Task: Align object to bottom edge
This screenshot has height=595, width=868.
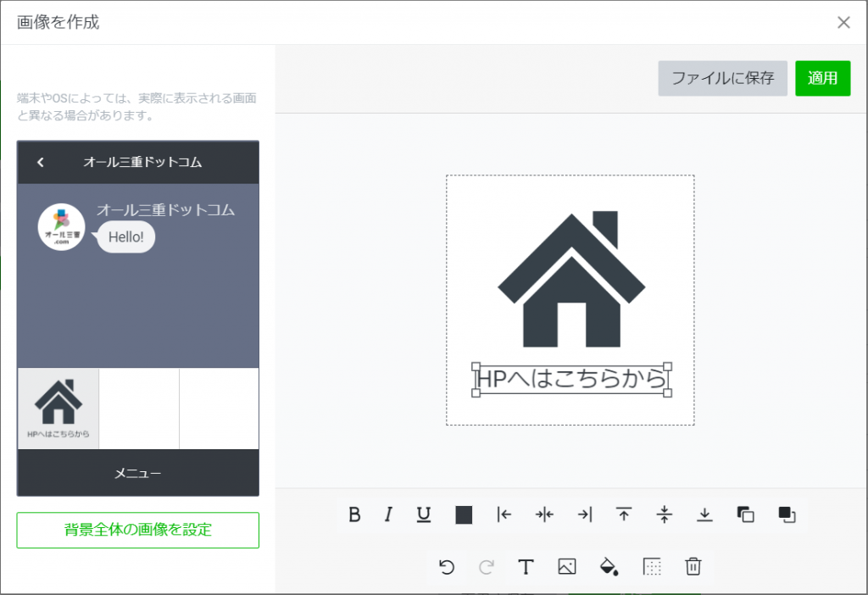Action: (704, 514)
